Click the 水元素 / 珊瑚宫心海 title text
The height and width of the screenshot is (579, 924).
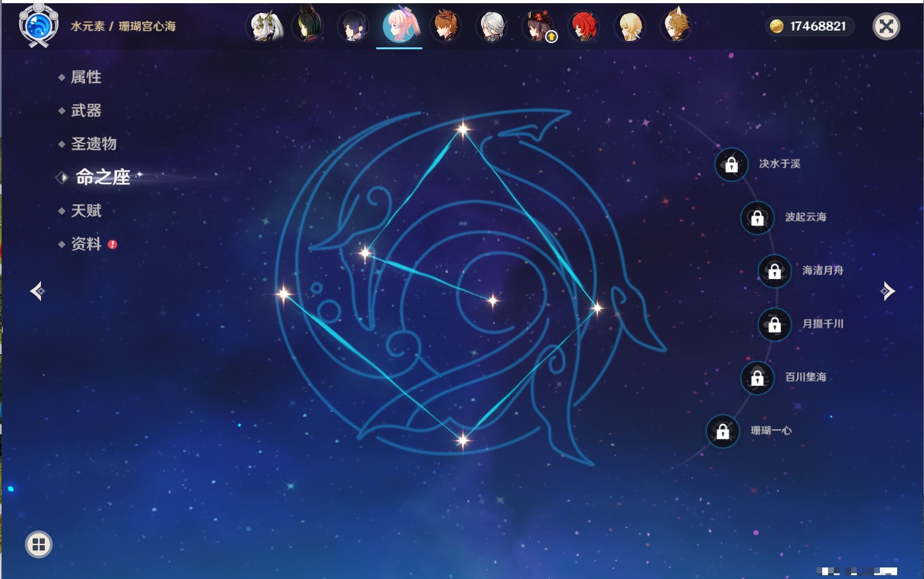coord(123,26)
